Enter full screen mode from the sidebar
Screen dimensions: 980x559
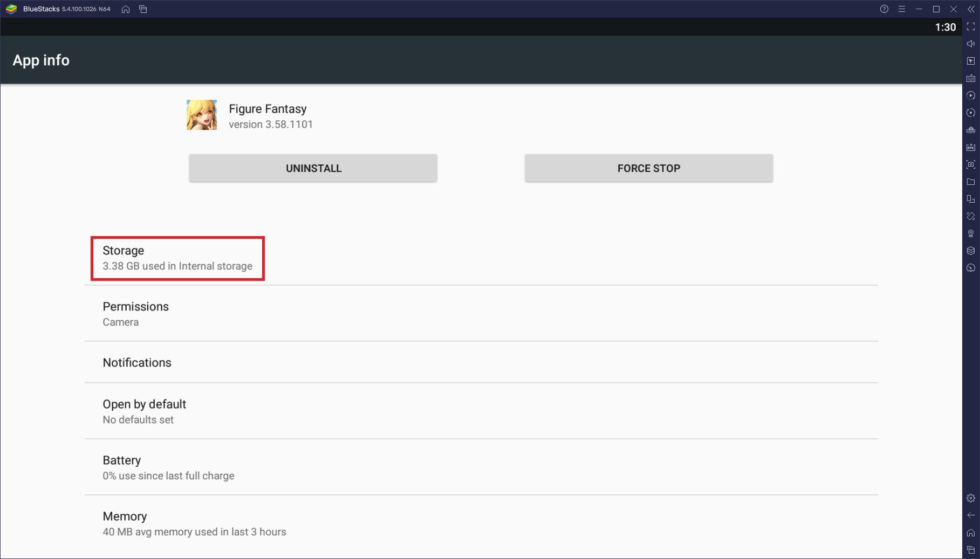(971, 26)
